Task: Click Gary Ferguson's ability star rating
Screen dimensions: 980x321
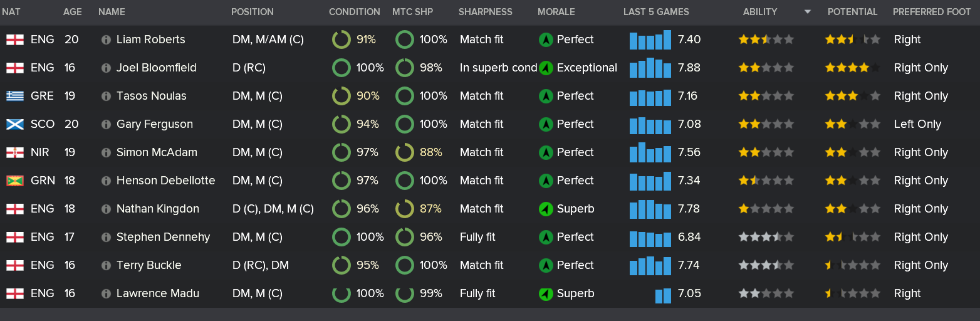Action: [766, 124]
